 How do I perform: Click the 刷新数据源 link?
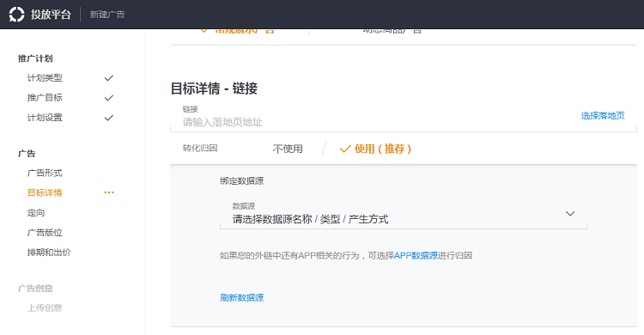(241, 297)
